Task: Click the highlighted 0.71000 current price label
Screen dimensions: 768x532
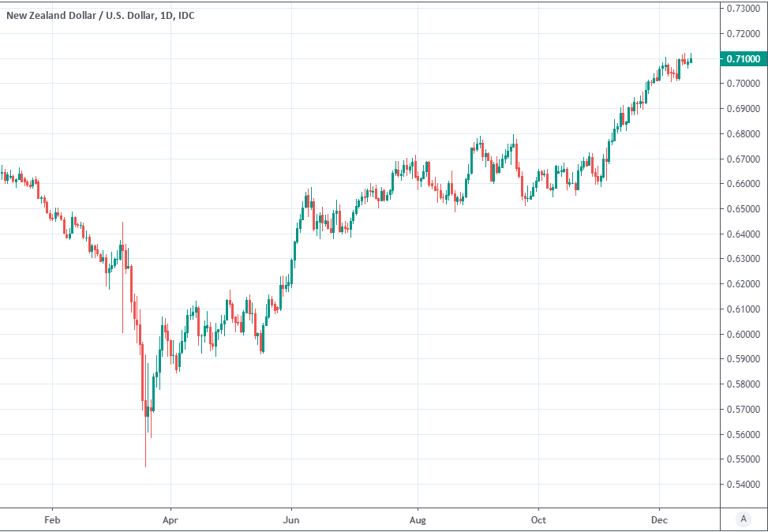Action: (741, 58)
